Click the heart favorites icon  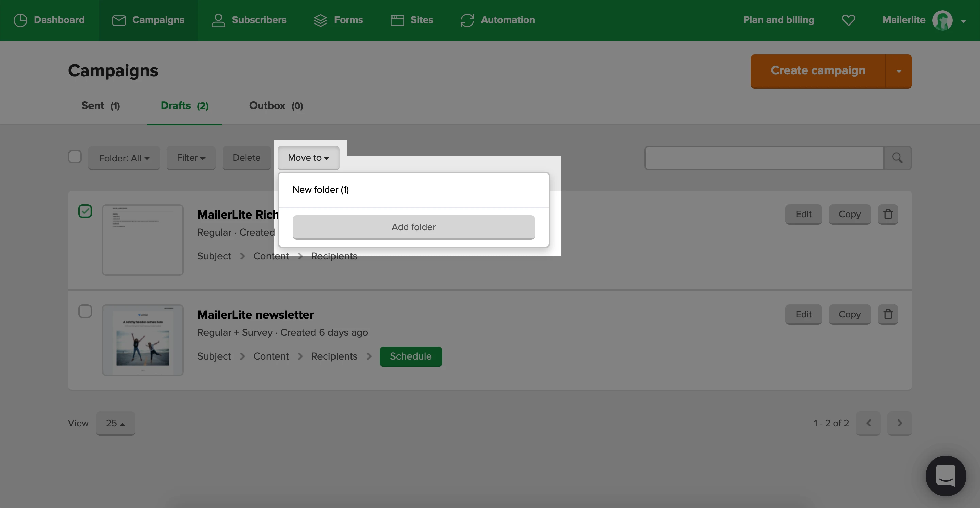coord(848,20)
